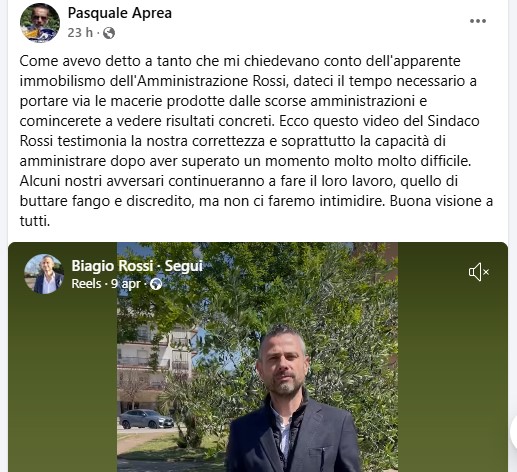This screenshot has width=517, height=472.
Task: Click Biagio Rossi's avatar on the reel
Action: click(x=44, y=274)
